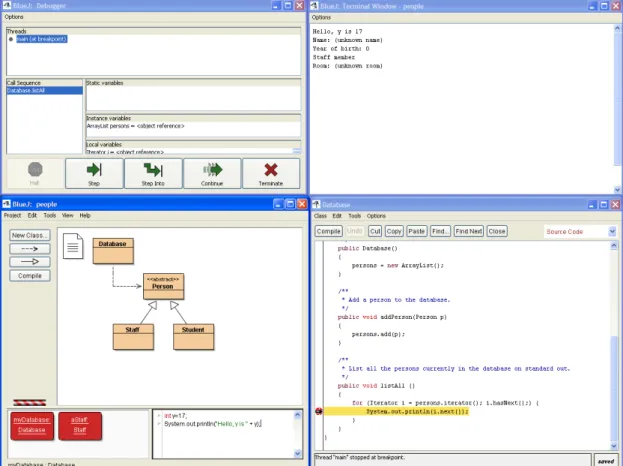
Task: Click New Class button
Action: pyautogui.click(x=30, y=235)
